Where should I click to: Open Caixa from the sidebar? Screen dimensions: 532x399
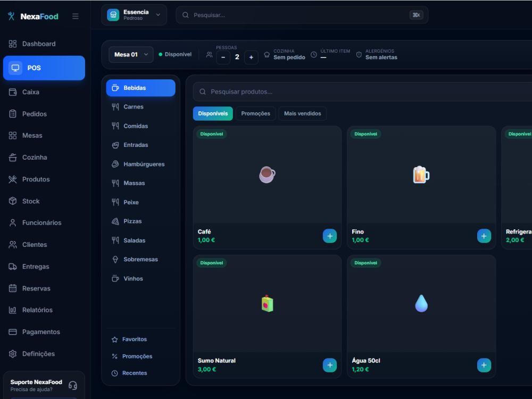44,92
